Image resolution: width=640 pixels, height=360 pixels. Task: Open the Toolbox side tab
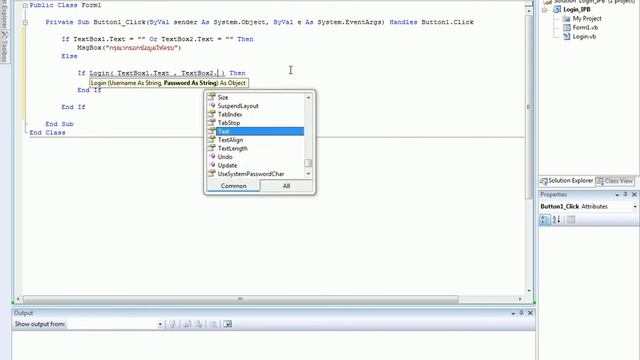(4, 46)
